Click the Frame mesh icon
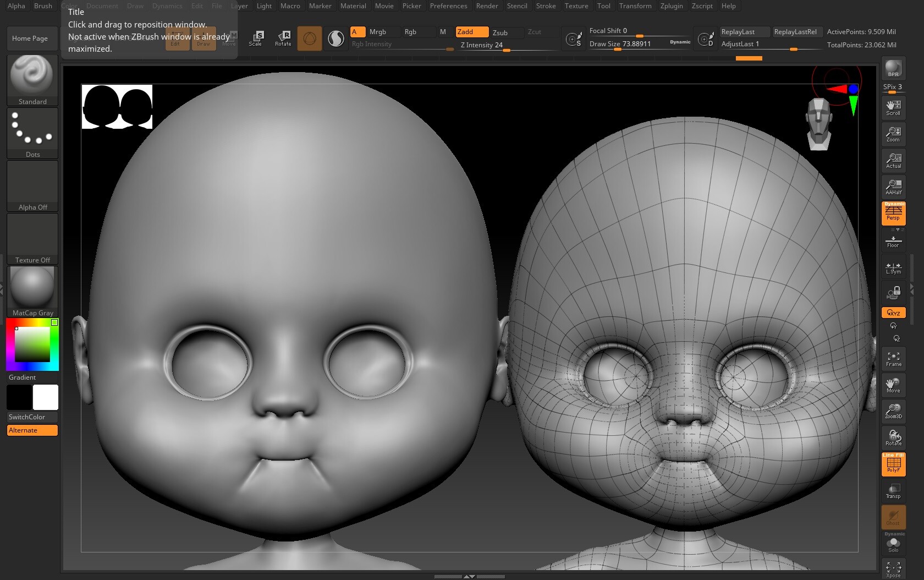This screenshot has width=924, height=580. (893, 359)
